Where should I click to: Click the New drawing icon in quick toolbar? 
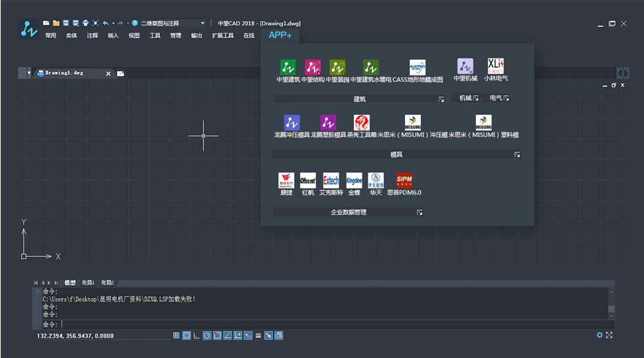[x=46, y=23]
